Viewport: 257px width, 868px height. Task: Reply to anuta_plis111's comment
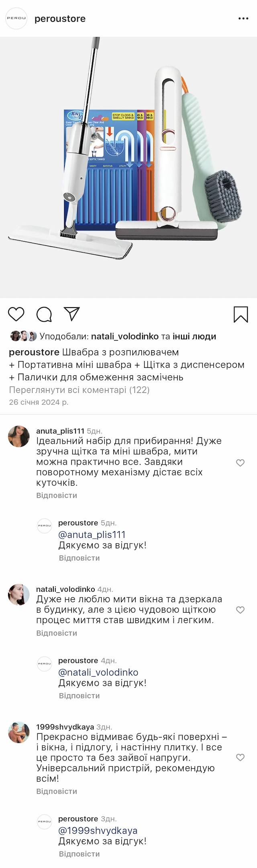tap(57, 495)
